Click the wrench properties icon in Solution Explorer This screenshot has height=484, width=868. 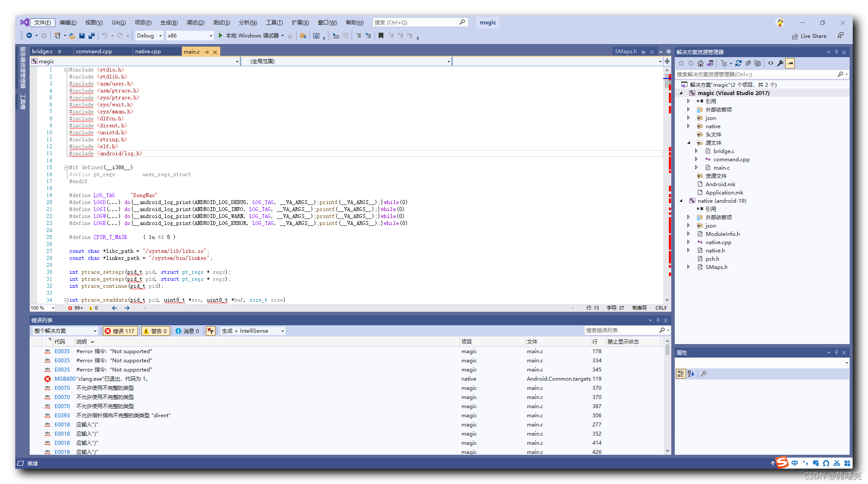[x=780, y=63]
